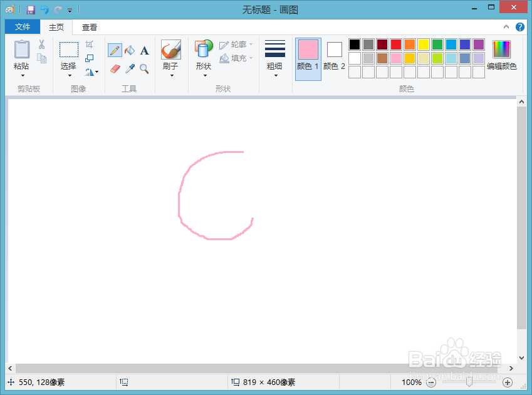Switch to the 查看 view tab

pos(89,27)
